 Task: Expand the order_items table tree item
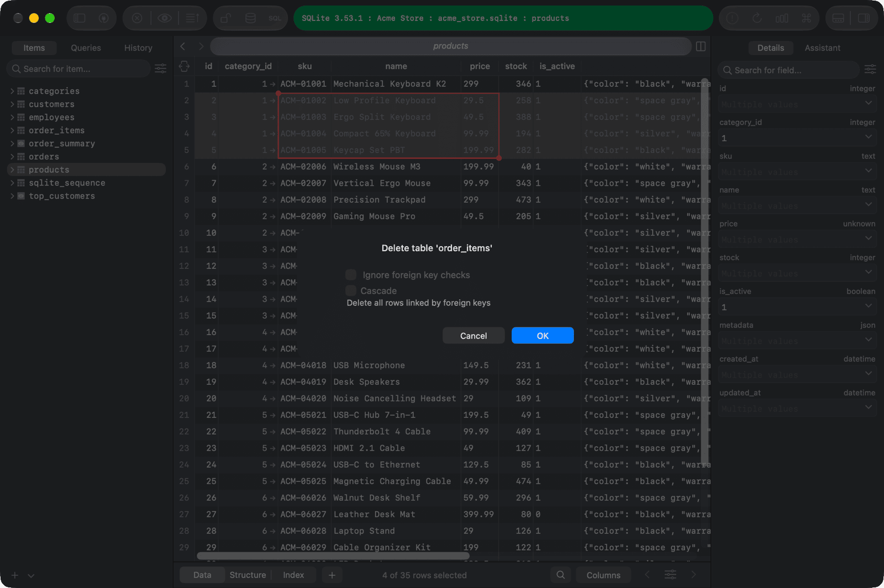pos(12,130)
